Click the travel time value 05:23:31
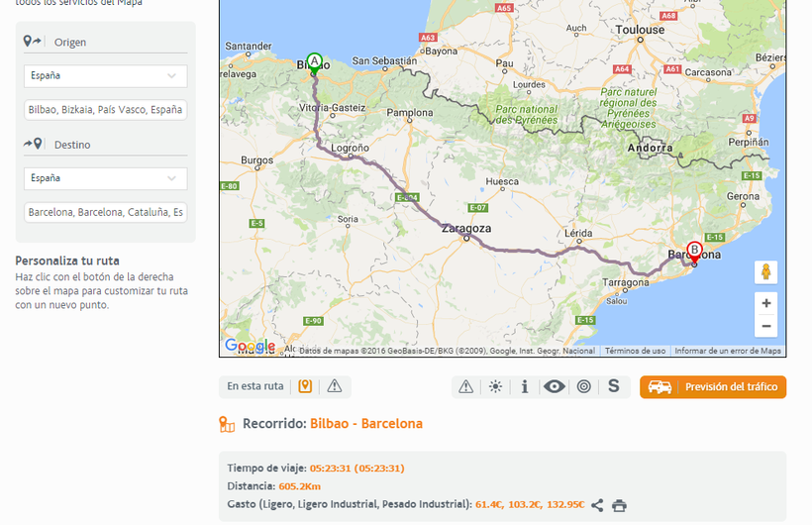 (x=356, y=469)
